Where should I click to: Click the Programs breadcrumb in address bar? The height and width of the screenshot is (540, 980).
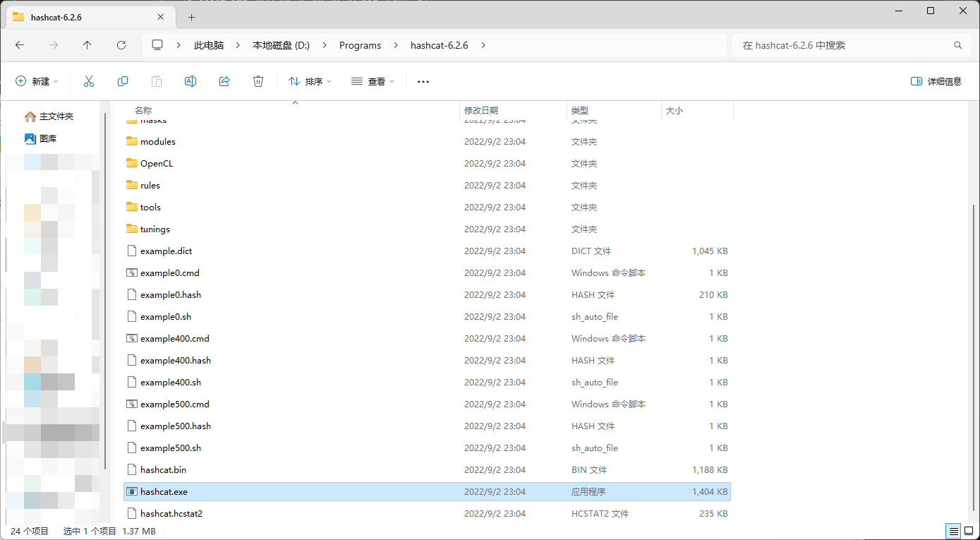(360, 45)
